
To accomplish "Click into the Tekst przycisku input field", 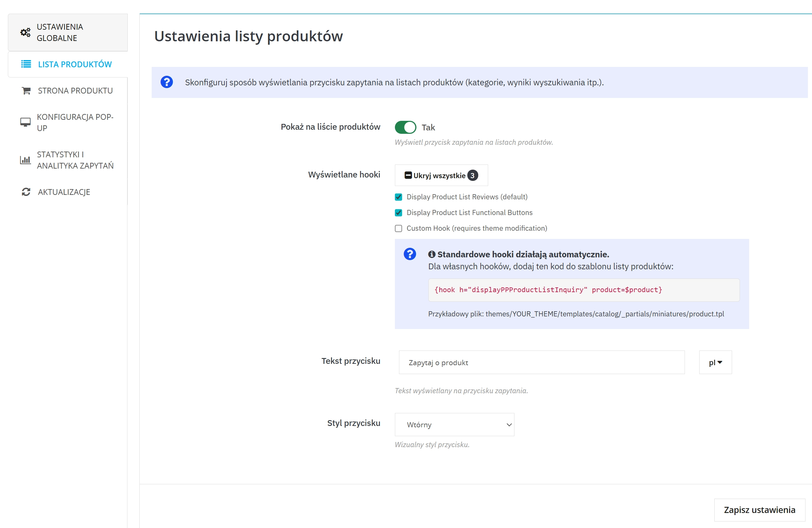I will 541,362.
